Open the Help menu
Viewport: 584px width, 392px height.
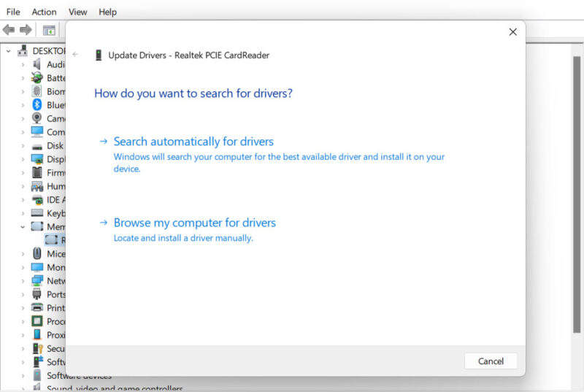point(107,12)
